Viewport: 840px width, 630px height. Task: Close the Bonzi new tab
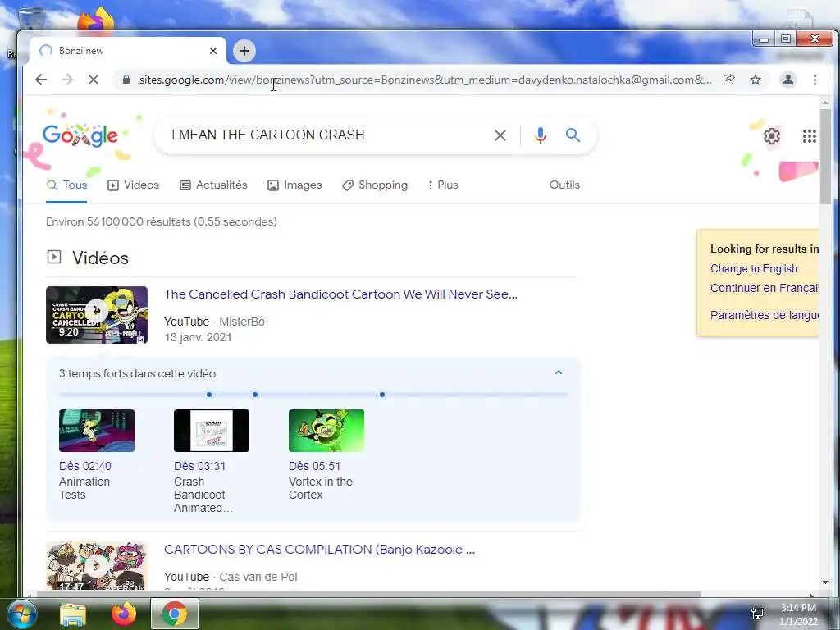pyautogui.click(x=213, y=51)
